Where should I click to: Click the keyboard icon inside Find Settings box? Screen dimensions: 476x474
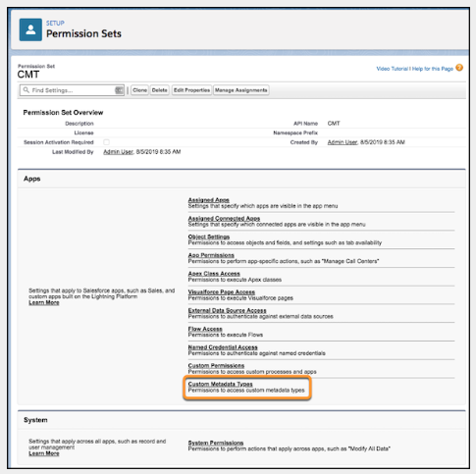point(119,90)
